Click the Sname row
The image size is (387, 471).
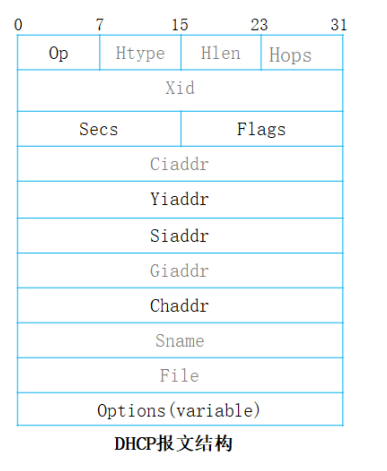pyautogui.click(x=180, y=340)
